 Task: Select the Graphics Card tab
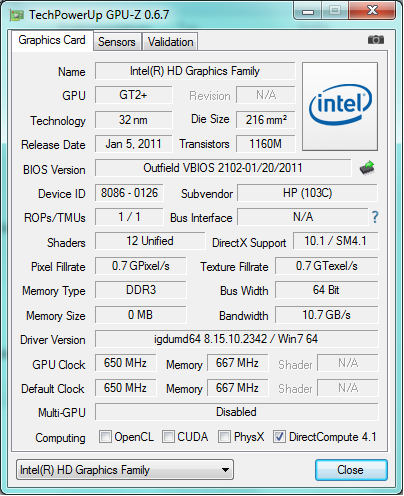click(x=52, y=40)
